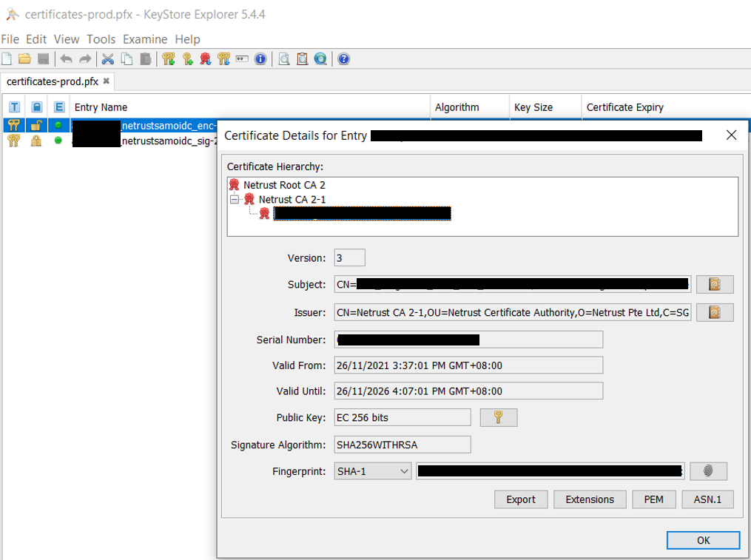The image size is (751, 560).
Task: Select Netrust Root CA 2 in hierarchy
Action: [284, 185]
